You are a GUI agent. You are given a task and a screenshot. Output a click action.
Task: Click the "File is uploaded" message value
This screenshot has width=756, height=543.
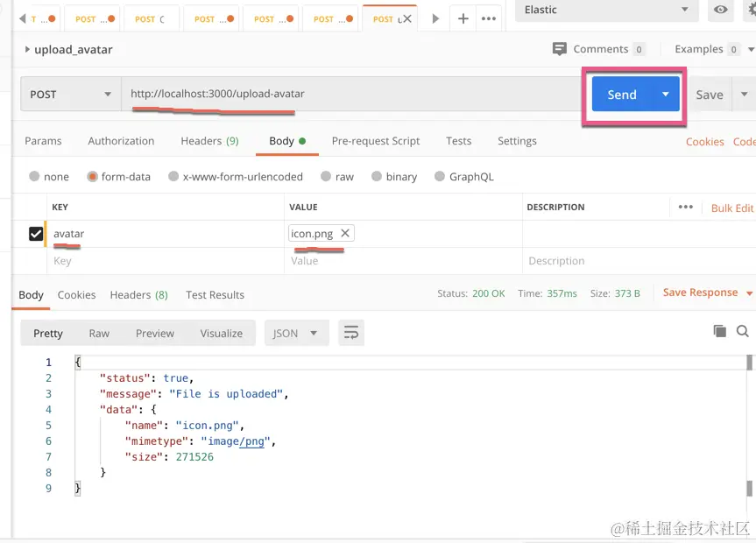[x=226, y=394]
